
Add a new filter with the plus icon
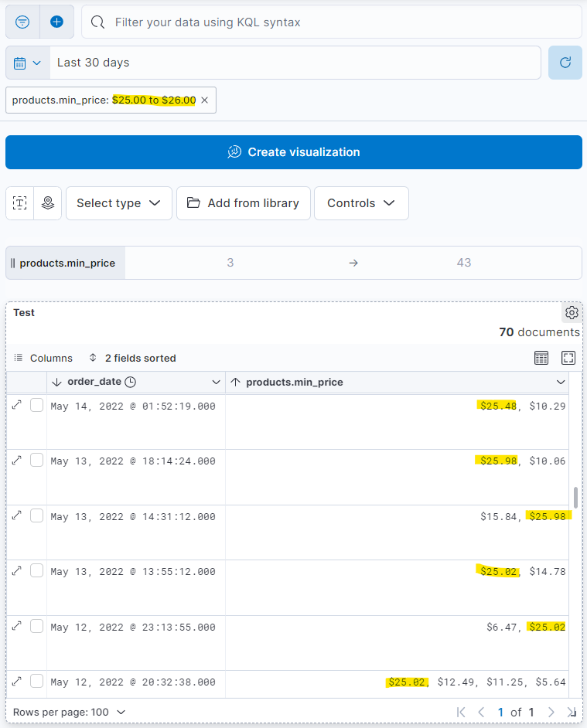point(56,22)
